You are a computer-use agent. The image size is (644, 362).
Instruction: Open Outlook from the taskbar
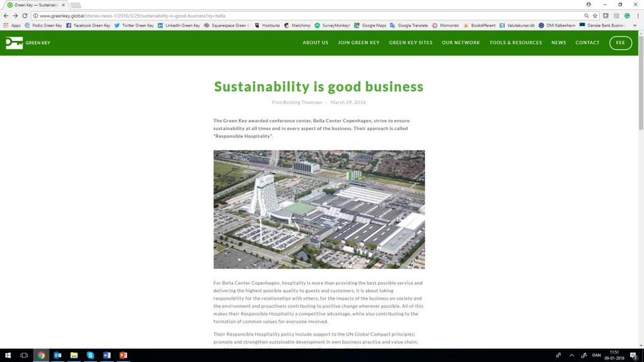click(57, 356)
